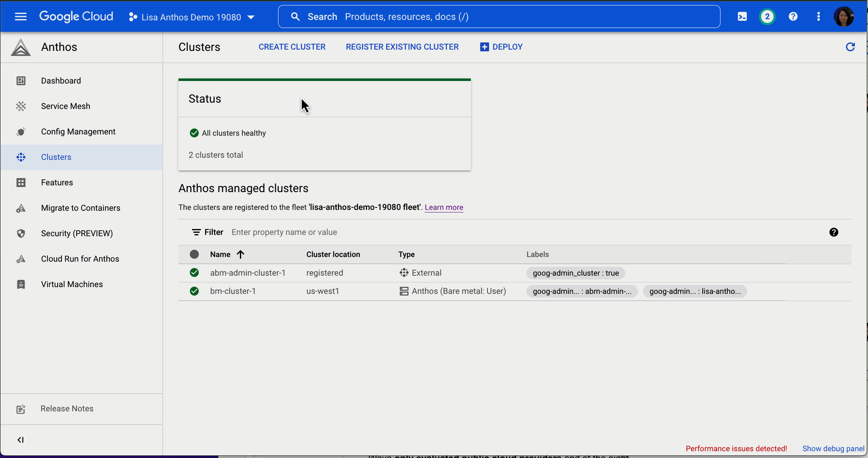Click the DEPLOY button
This screenshot has height=458, width=868.
[501, 47]
